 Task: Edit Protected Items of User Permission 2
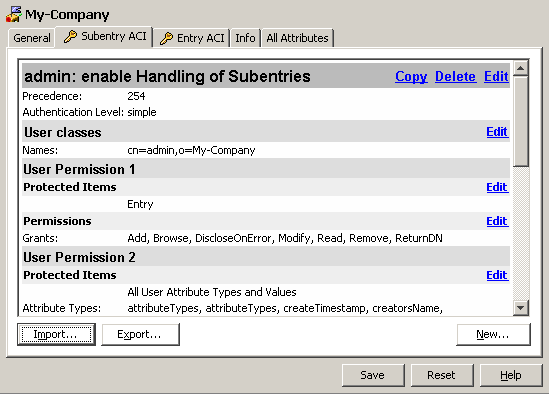tap(497, 275)
